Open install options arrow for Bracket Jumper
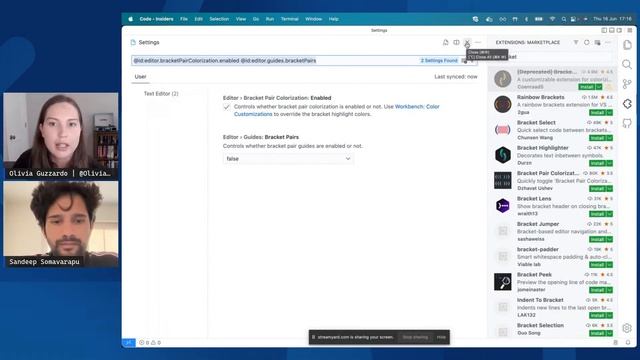The height and width of the screenshot is (360, 640). pyautogui.click(x=609, y=239)
